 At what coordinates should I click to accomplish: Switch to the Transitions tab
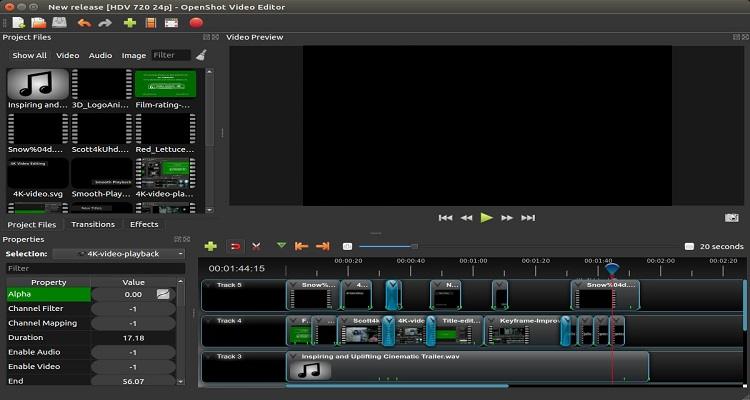pos(93,224)
